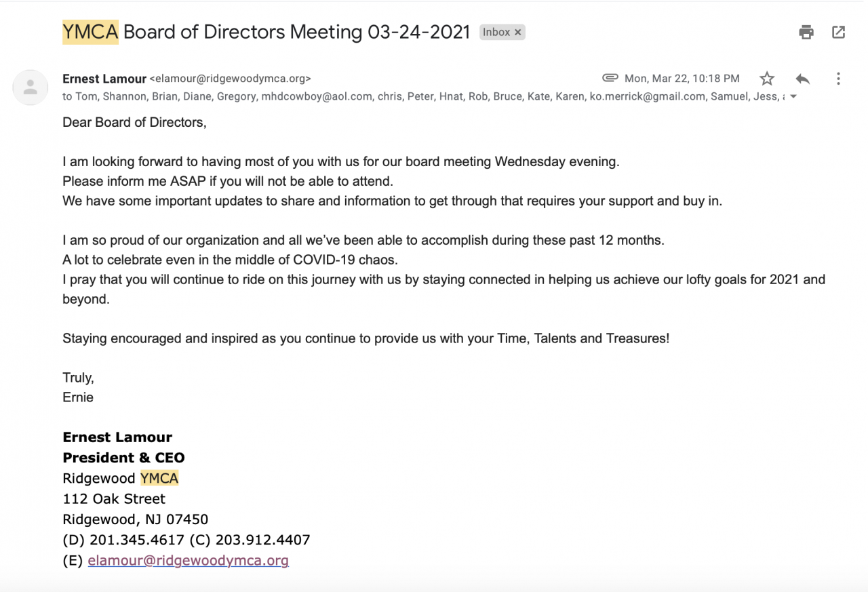The width and height of the screenshot is (868, 592).
Task: Click the direct phone number 201.345.4617
Action: (x=137, y=540)
